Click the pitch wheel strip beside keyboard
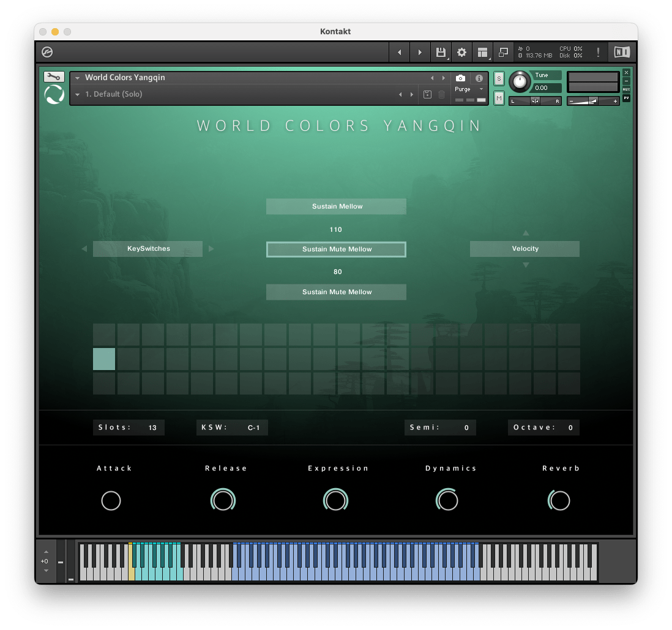The width and height of the screenshot is (672, 630). 61,561
